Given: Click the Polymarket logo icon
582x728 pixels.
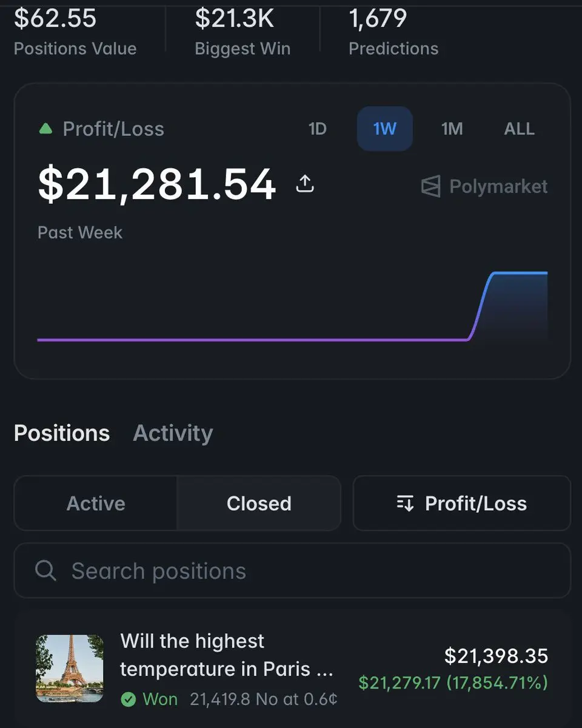Looking at the screenshot, I should (430, 187).
